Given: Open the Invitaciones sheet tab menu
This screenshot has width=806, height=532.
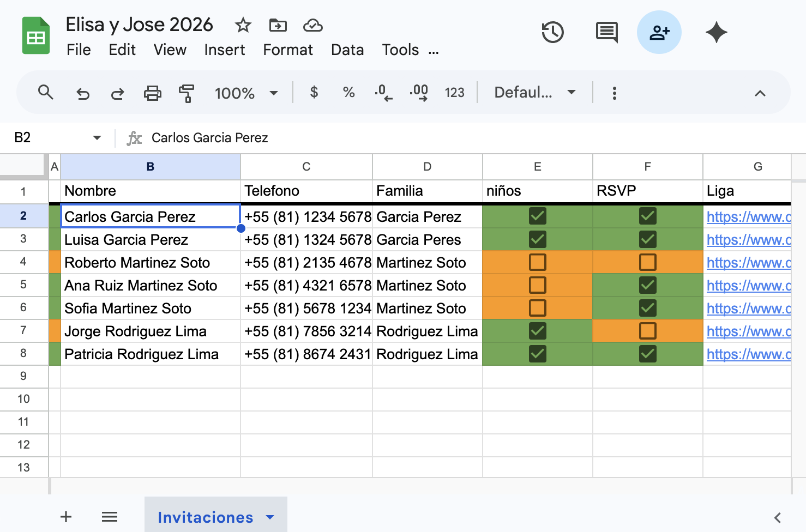Looking at the screenshot, I should point(269,517).
